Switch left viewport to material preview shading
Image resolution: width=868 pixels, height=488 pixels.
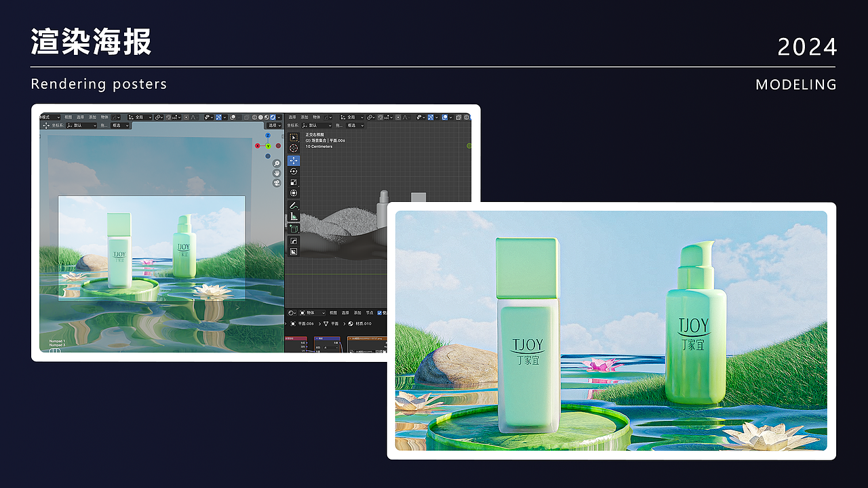pos(267,117)
